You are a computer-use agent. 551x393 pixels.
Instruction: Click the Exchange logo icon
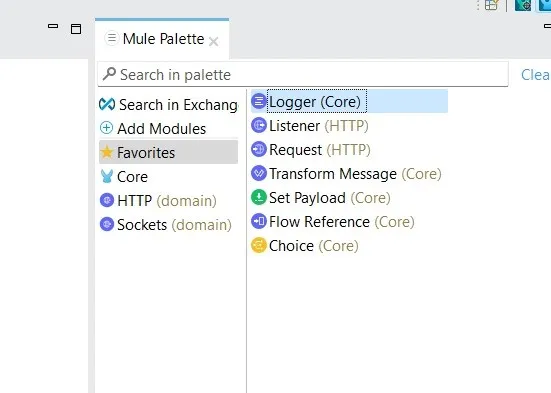tap(107, 104)
